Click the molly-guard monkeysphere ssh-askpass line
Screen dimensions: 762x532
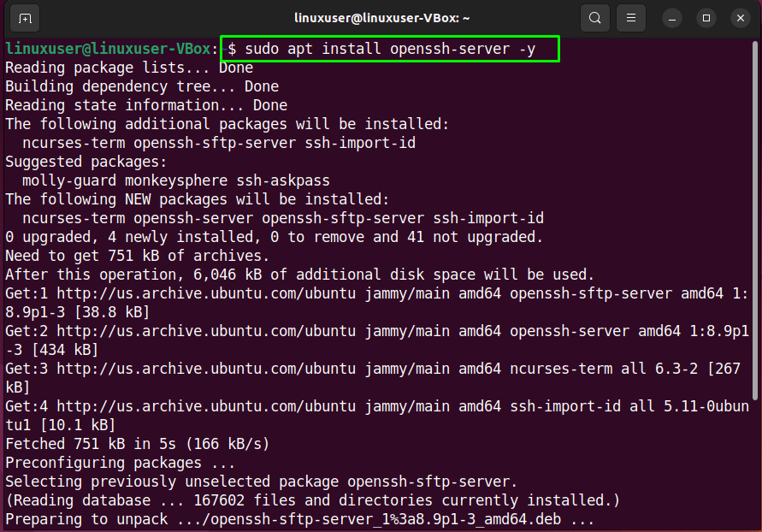coord(176,180)
